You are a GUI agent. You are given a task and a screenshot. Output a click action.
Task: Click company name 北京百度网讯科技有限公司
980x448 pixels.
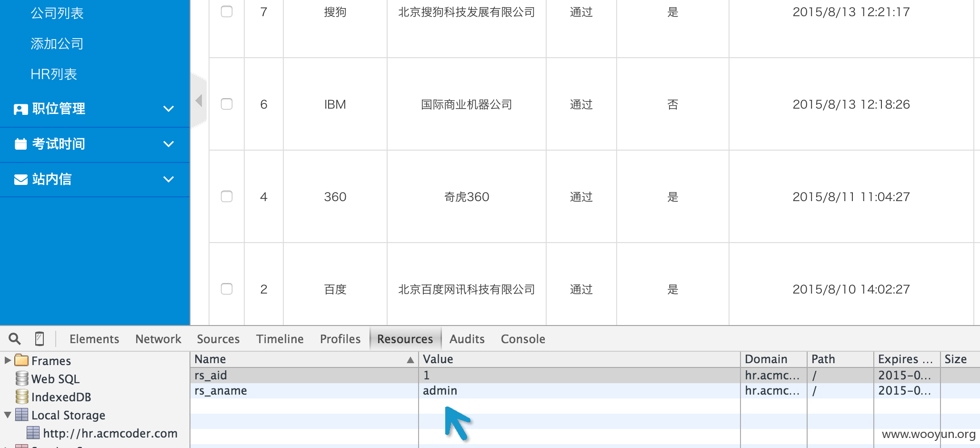(467, 289)
